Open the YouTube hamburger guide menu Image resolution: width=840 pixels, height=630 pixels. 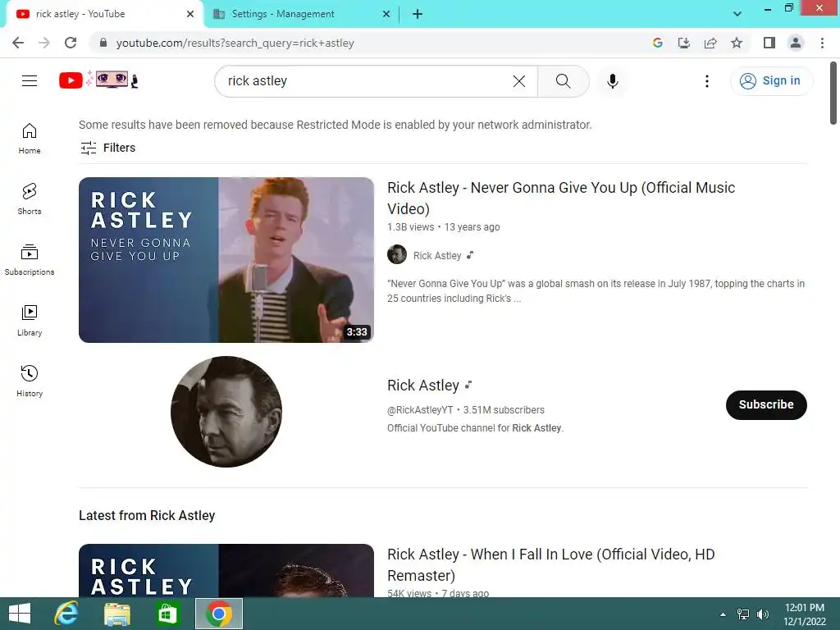coord(30,81)
